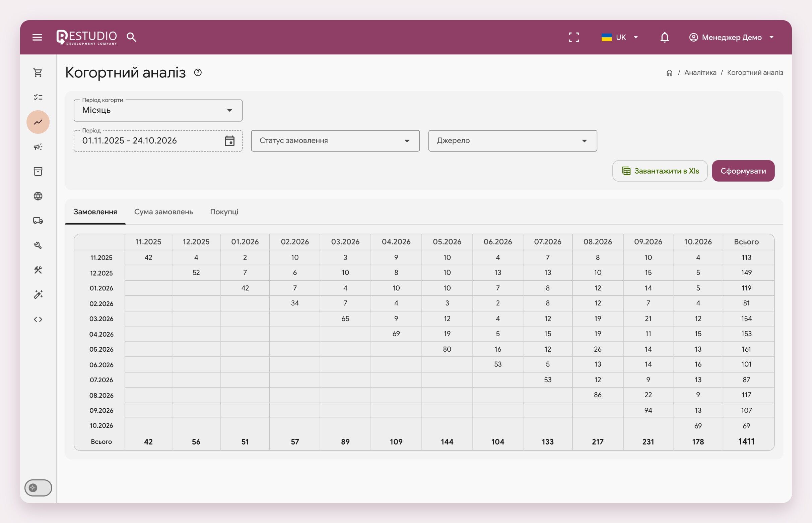Screen dimensions: 812x523
Task: Open the delivery truck sidebar icon
Action: pos(38,221)
